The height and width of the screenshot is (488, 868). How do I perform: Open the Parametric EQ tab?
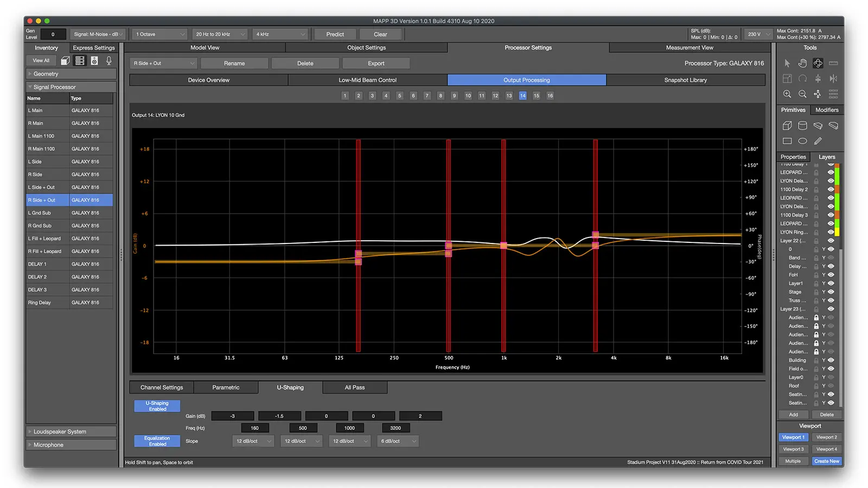click(x=226, y=387)
